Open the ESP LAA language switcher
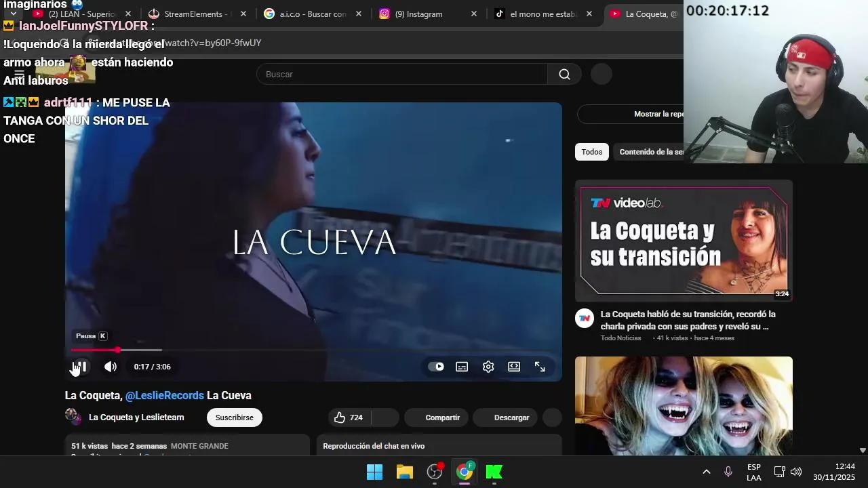 [x=754, y=472]
